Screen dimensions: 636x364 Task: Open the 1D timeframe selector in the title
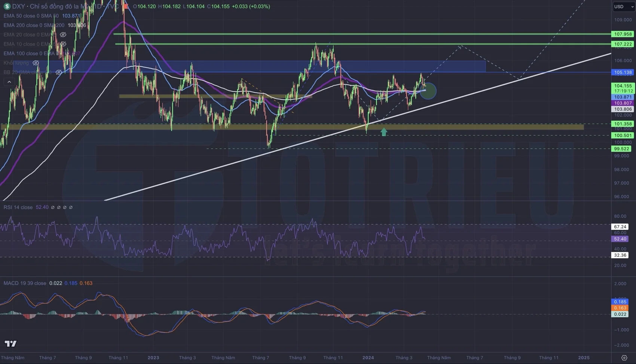click(x=98, y=6)
